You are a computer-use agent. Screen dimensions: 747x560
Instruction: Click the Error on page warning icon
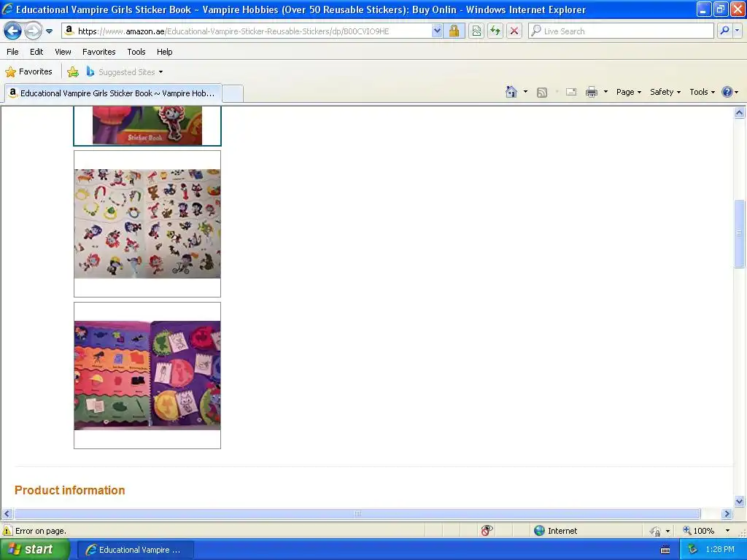tap(7, 531)
